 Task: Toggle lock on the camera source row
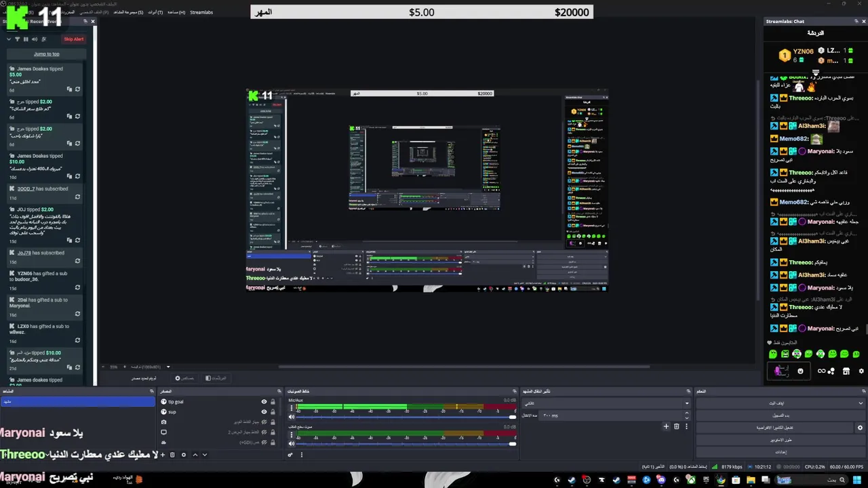click(273, 422)
